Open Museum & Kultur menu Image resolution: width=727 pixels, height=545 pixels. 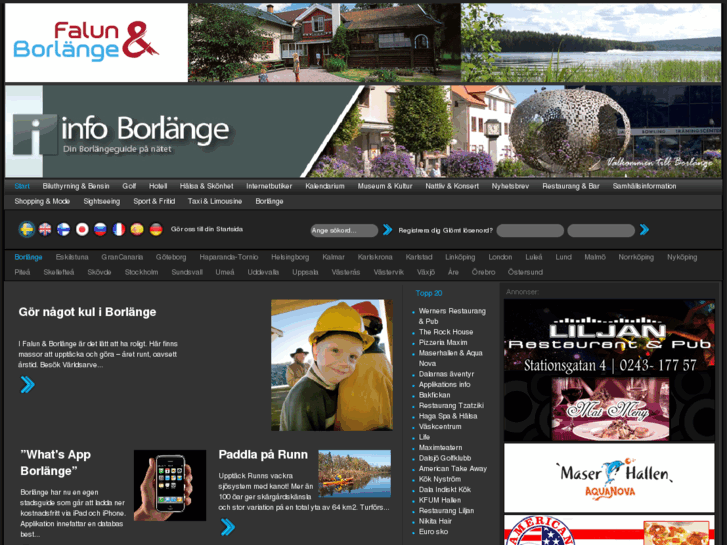[385, 186]
